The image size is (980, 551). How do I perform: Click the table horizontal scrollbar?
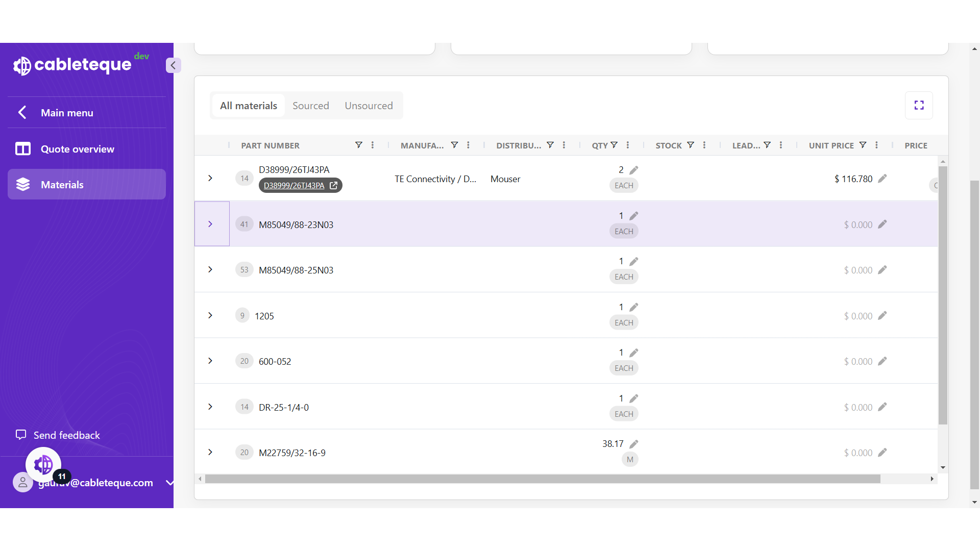click(x=542, y=479)
